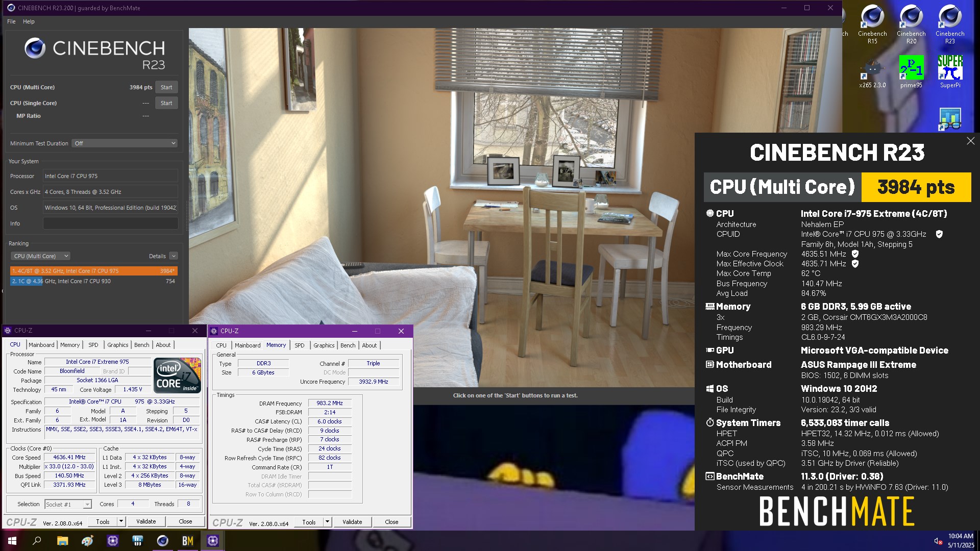Click the first purple CPU-Z taskbar icon
This screenshot has height=551, width=980.
[113, 541]
